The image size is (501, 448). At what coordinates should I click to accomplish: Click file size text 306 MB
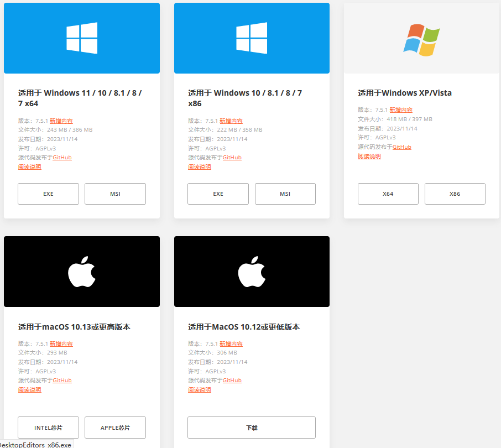pos(227,353)
